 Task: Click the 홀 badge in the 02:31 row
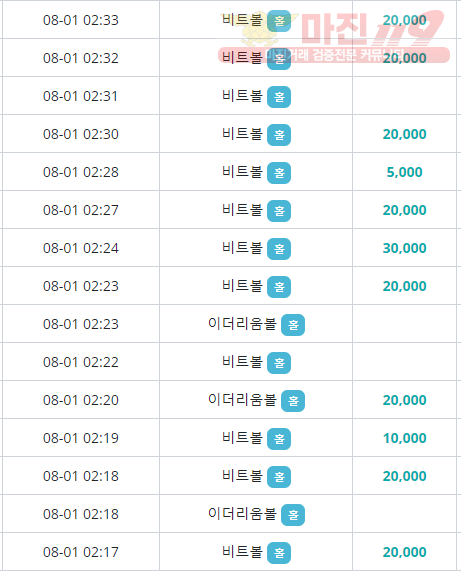(279, 97)
